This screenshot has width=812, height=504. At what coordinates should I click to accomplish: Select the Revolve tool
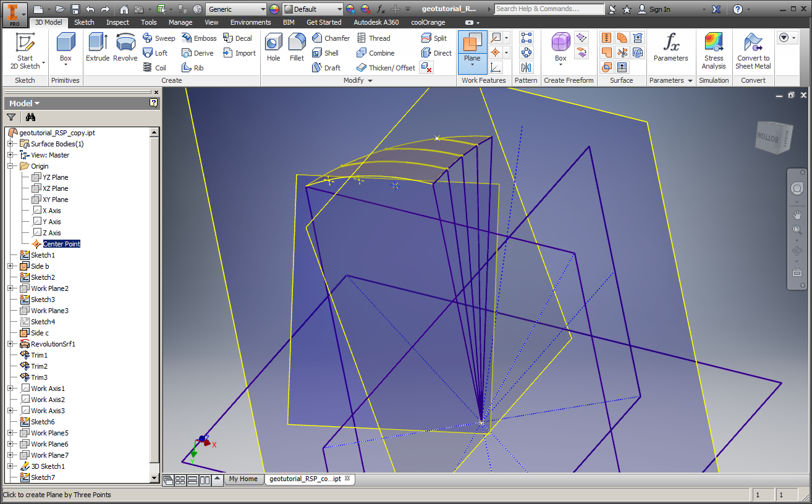[x=125, y=48]
